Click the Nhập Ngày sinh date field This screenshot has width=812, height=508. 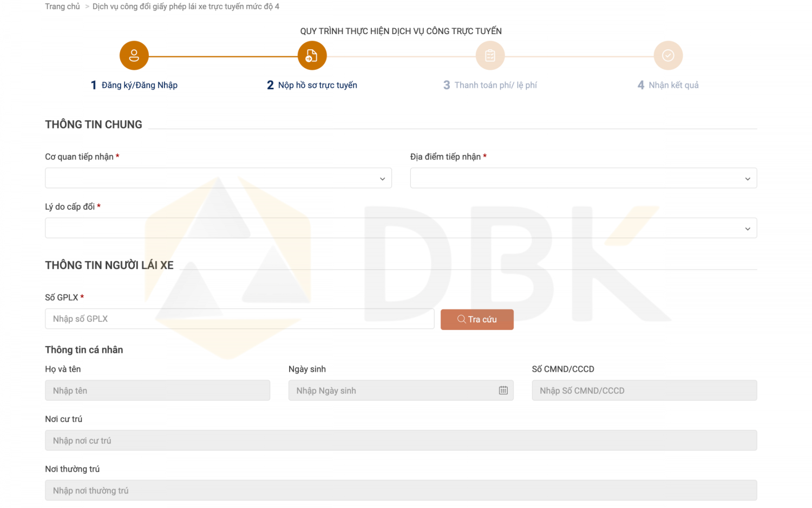click(x=392, y=390)
